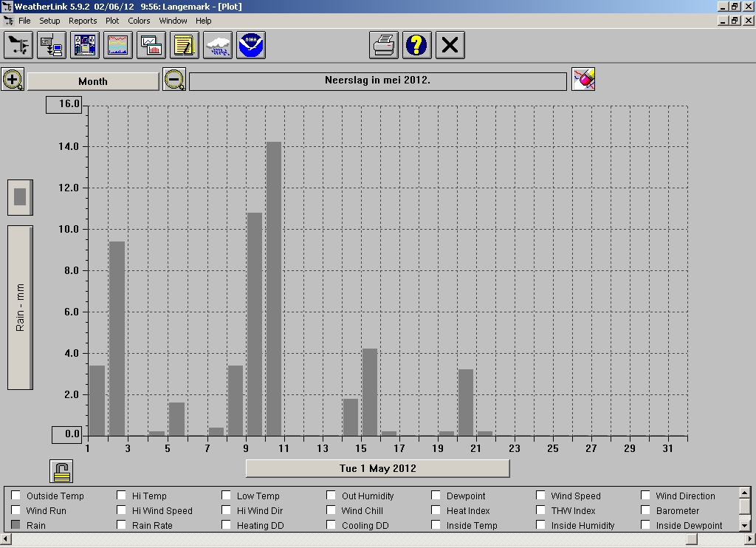This screenshot has height=548, width=756.
Task: Open the Setup menu
Action: click(49, 21)
